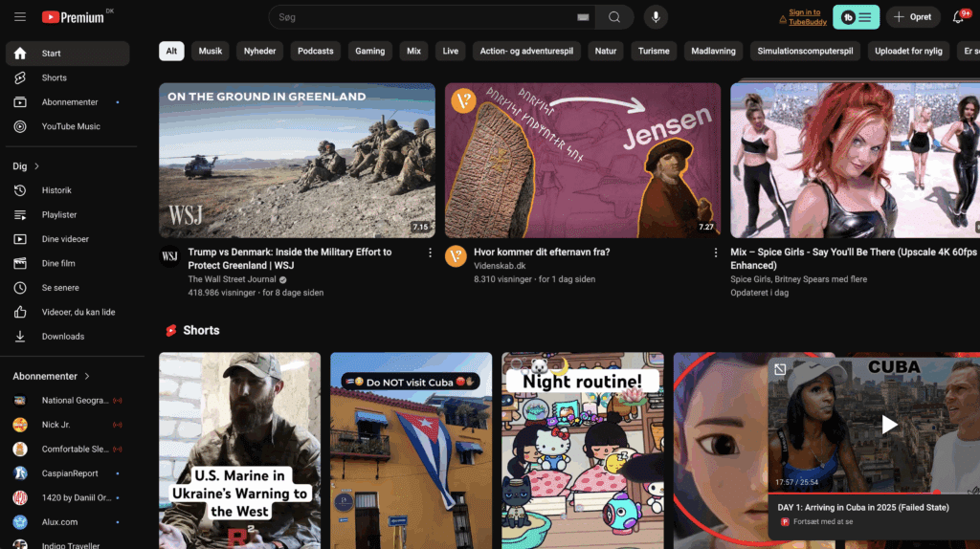Open Night routine! short
The height and width of the screenshot is (549, 980).
tap(583, 450)
